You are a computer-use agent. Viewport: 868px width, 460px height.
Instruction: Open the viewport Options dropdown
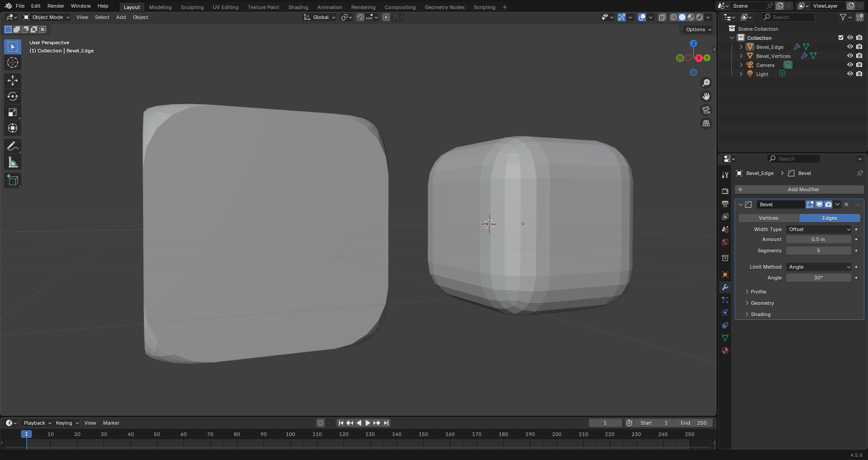(698, 29)
